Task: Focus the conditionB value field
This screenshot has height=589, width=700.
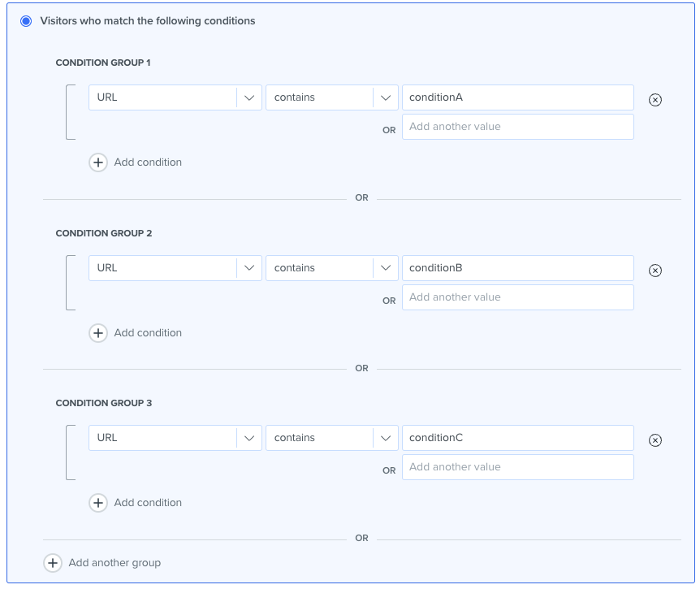Action: [x=518, y=268]
